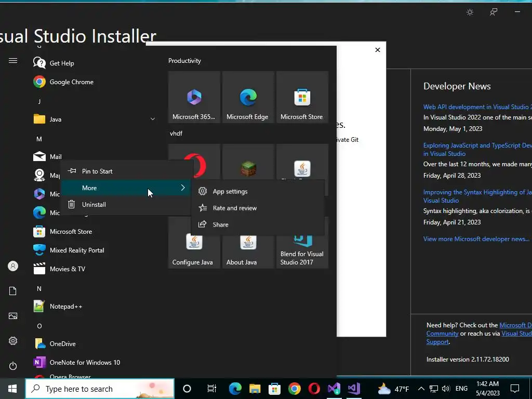
Task: Open Mixed Reality Portal
Action: (77, 250)
